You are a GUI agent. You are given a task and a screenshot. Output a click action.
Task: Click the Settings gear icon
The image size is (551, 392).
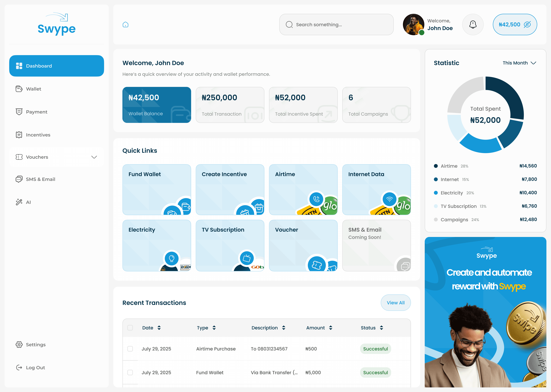pyautogui.click(x=19, y=344)
